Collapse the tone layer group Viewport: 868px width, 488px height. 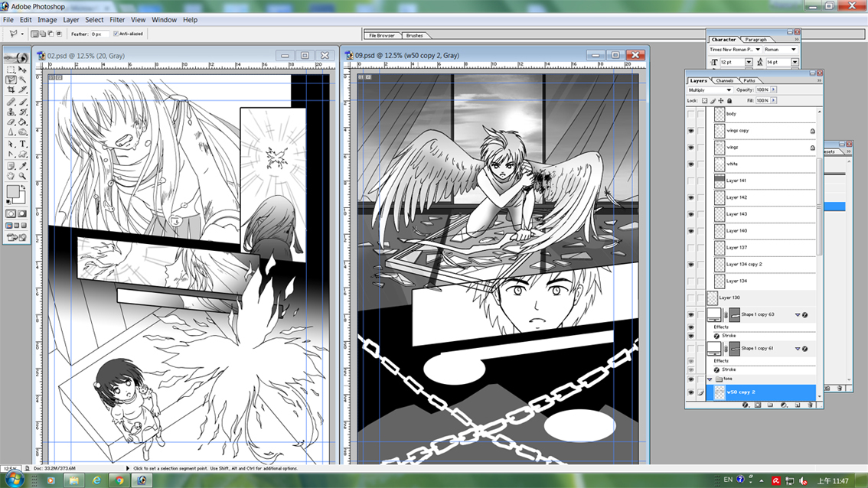[710, 379]
